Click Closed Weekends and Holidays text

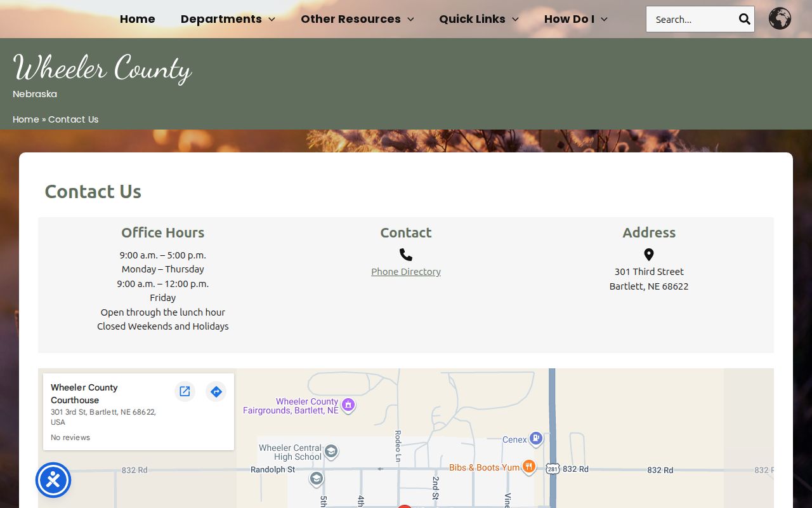coord(163,326)
